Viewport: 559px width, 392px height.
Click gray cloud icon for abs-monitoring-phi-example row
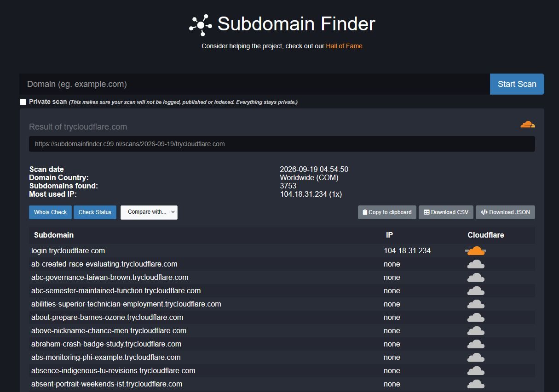click(x=476, y=358)
